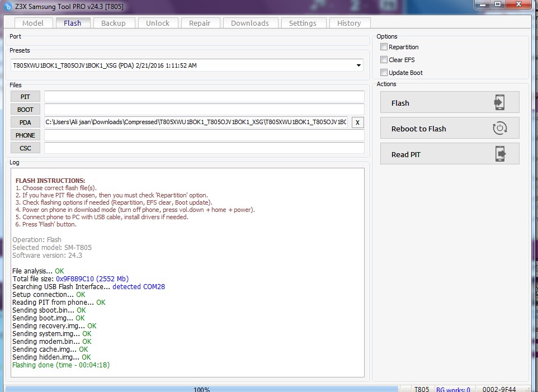Click 'Total file size' value in log
This screenshot has width=538, height=392.
tap(92, 278)
